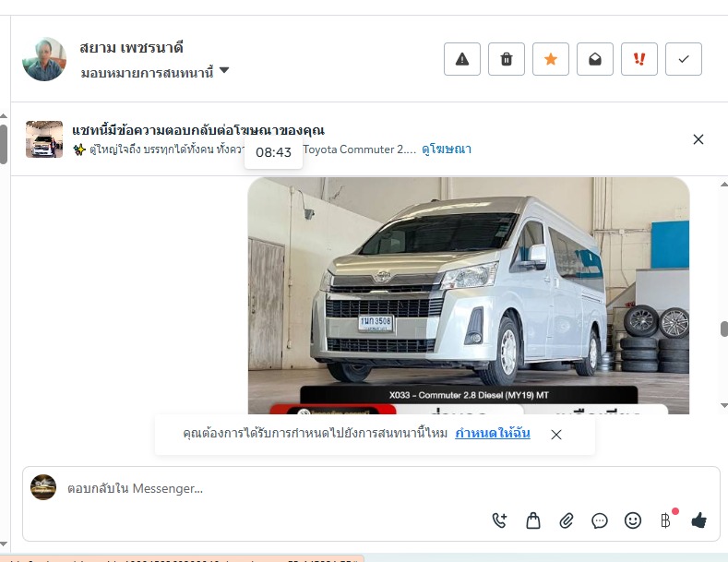Close the ad reply banner
Image resolution: width=728 pixels, height=562 pixels.
pos(698,139)
